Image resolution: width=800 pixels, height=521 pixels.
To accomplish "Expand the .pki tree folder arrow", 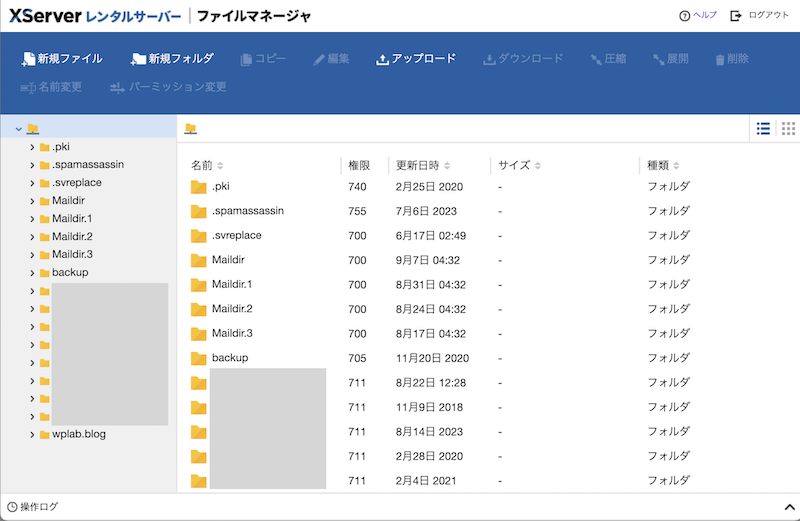I will [32, 147].
